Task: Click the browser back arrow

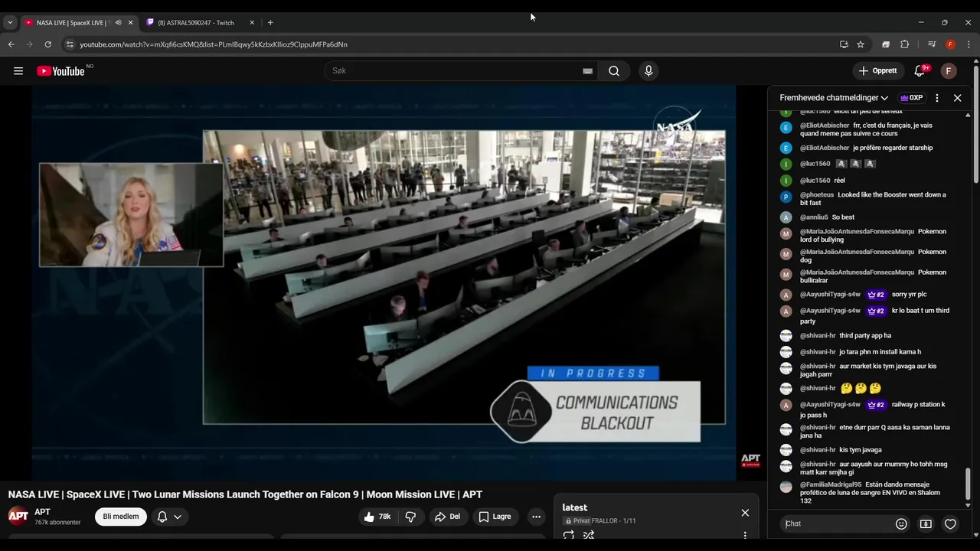Action: 11,44
